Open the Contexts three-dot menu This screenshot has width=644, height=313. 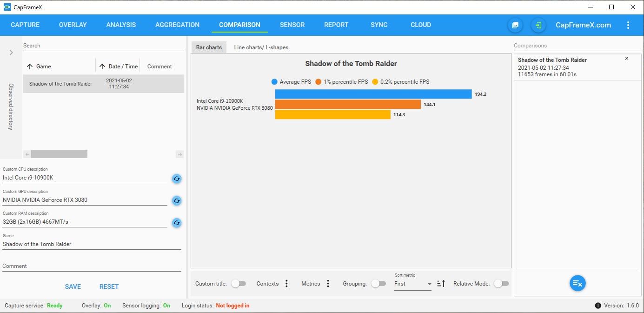coord(286,284)
